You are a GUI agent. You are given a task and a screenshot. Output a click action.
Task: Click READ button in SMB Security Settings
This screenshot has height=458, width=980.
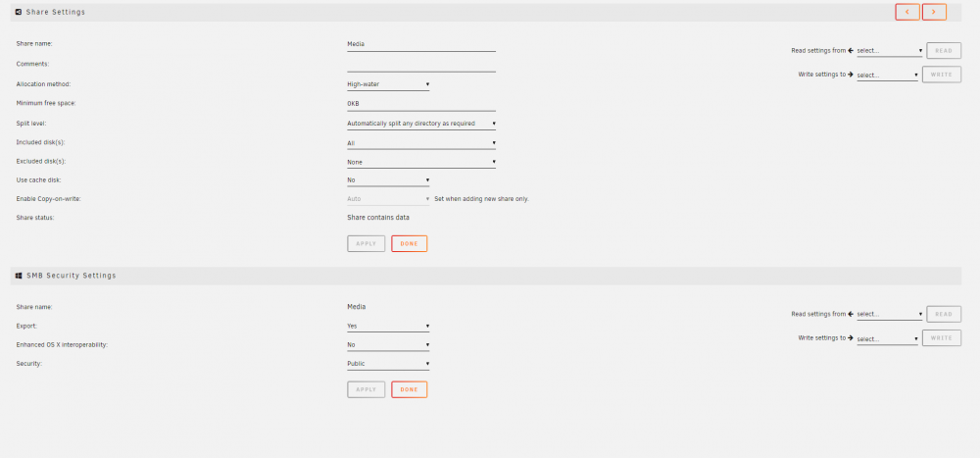coord(944,314)
